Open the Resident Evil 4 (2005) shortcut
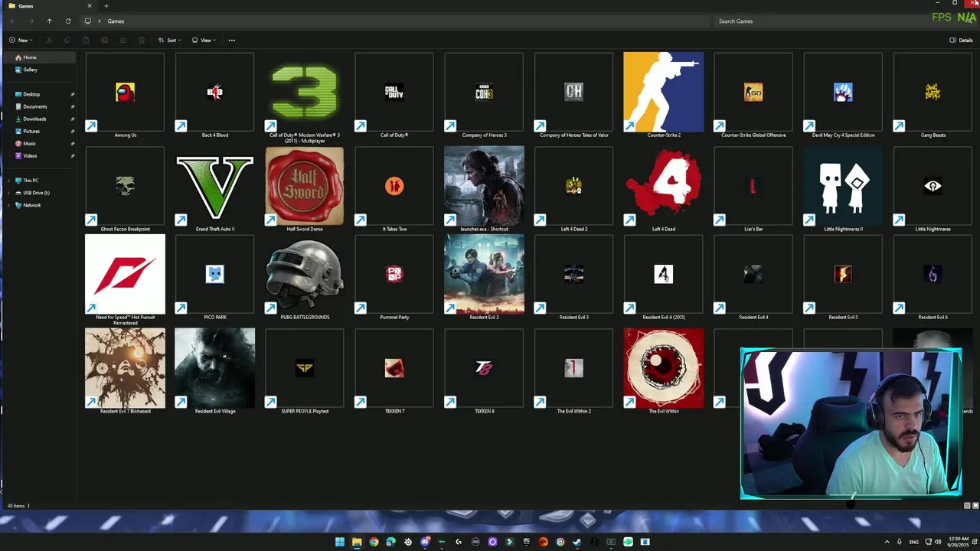980x551 pixels. pyautogui.click(x=663, y=277)
